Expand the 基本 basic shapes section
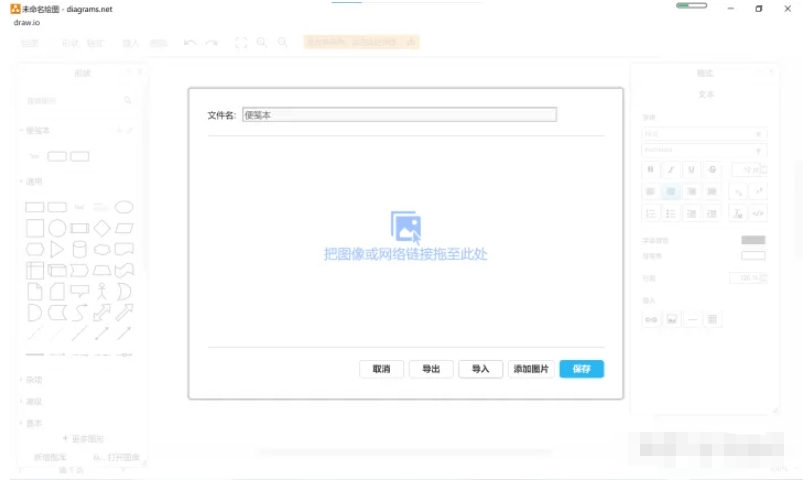Screen dimensions: 810x480 click(x=34, y=423)
